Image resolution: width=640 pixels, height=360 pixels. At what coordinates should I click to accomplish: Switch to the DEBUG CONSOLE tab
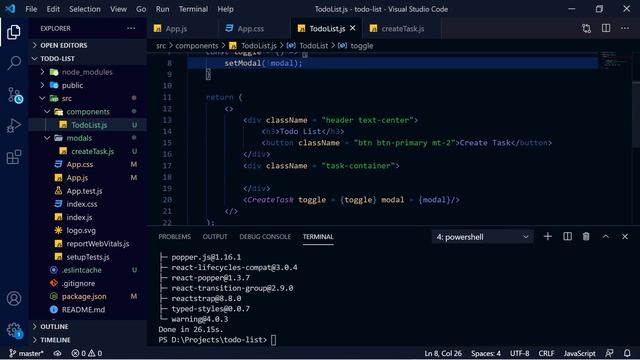point(265,237)
